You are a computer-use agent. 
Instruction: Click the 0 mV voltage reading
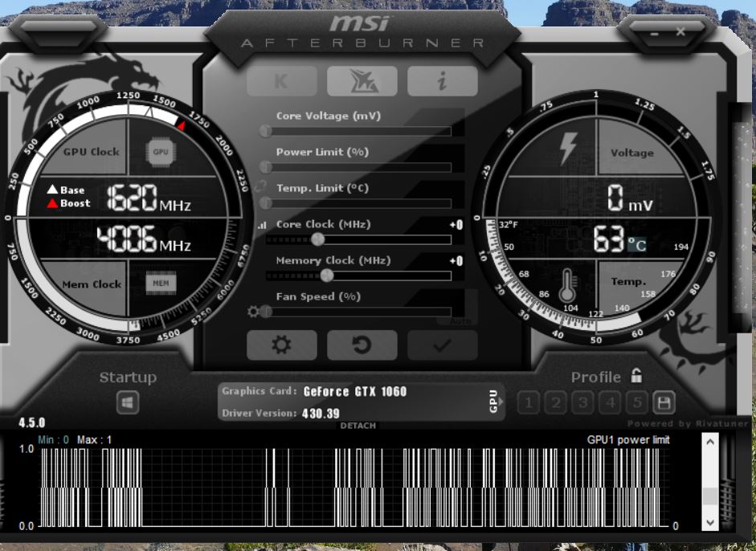pyautogui.click(x=630, y=198)
